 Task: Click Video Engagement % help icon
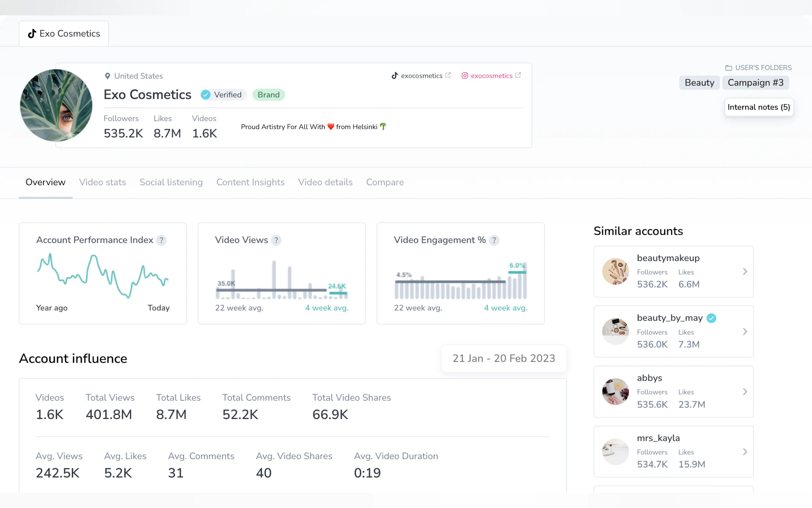[x=494, y=240]
